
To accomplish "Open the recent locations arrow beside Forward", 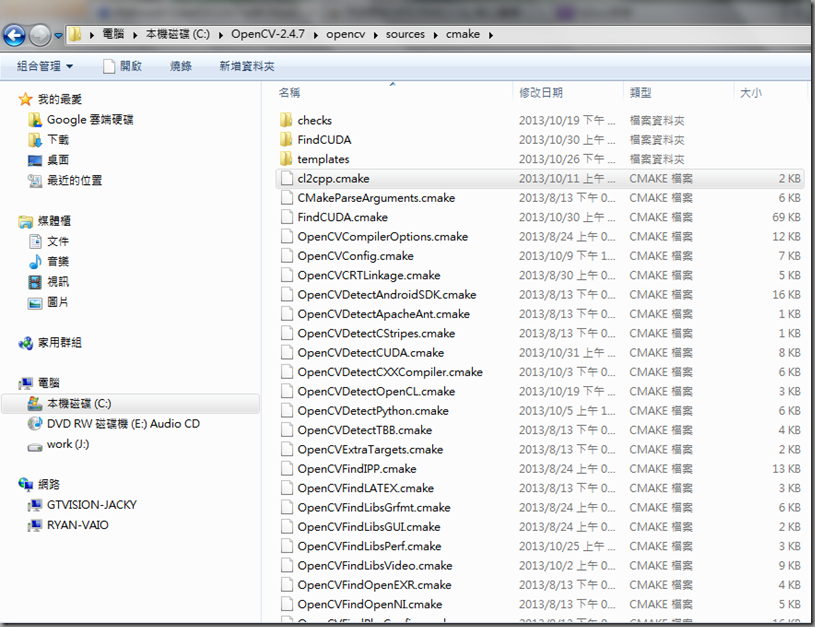I will coord(58,36).
